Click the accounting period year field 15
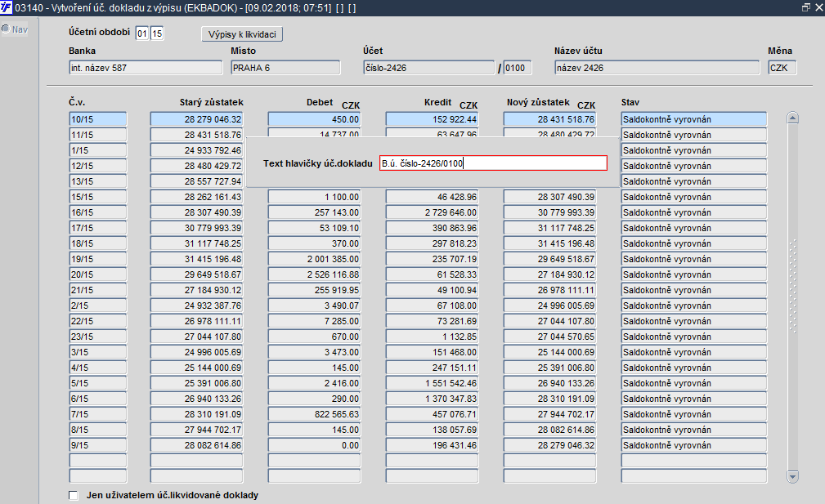Screen dimensions: 825x504 click(157, 33)
